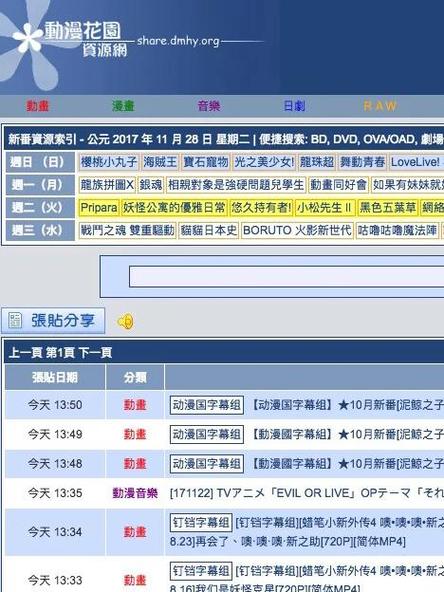
Task: Click 動漫音樂 category in 13:35 row
Action: 135,493
